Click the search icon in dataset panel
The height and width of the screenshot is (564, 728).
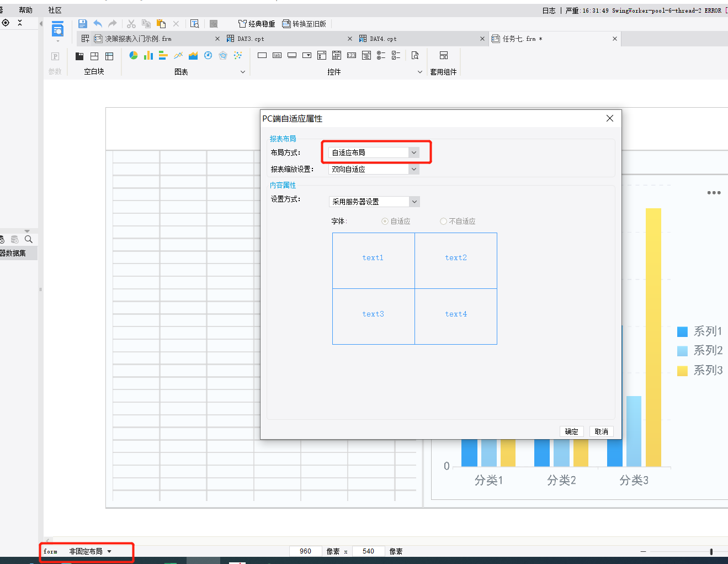pyautogui.click(x=29, y=239)
